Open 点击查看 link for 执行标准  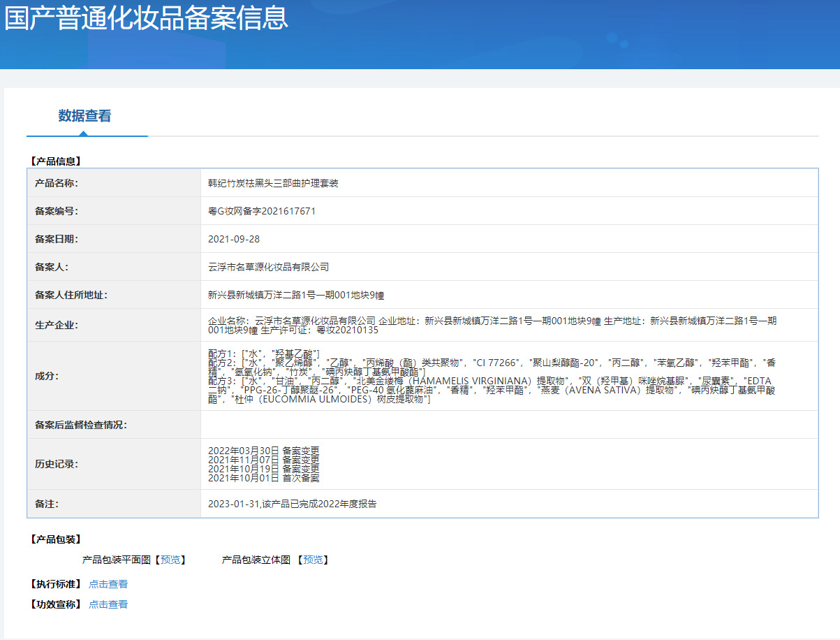(x=108, y=584)
